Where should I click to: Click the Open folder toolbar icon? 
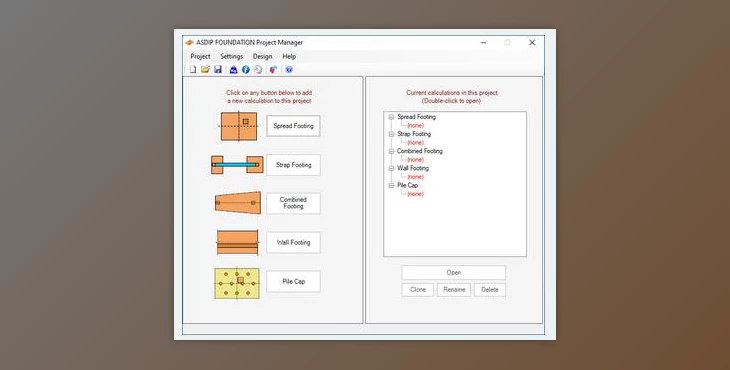pyautogui.click(x=205, y=69)
